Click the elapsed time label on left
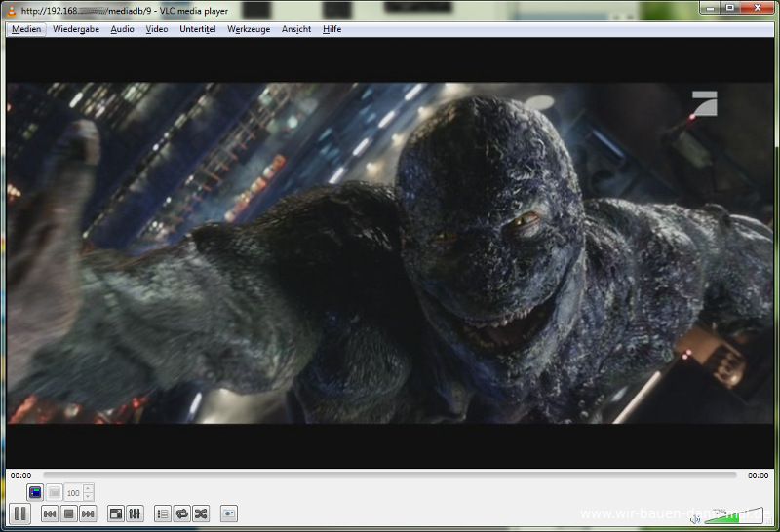 [20, 475]
